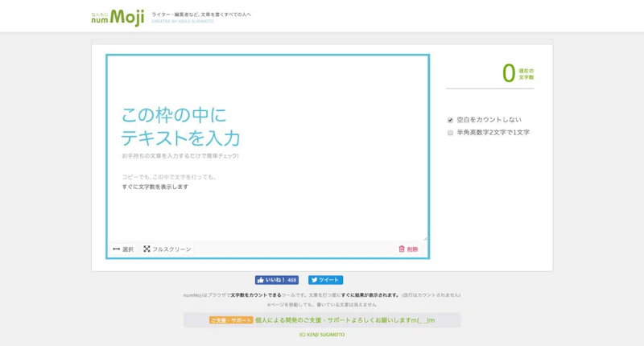Enable 半角英数字2文字で1文字 checkbox
The image size is (644, 346).
pyautogui.click(x=450, y=133)
